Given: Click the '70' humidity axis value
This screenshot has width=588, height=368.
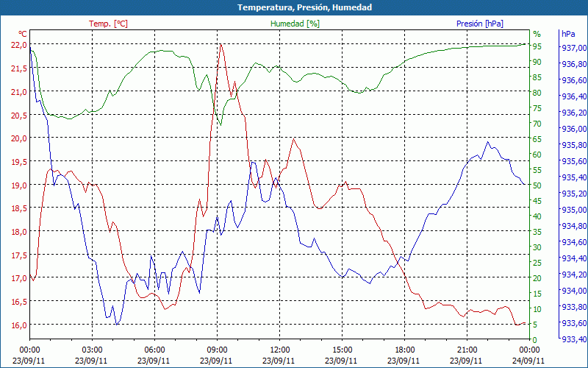Looking at the screenshot, I should [537, 124].
